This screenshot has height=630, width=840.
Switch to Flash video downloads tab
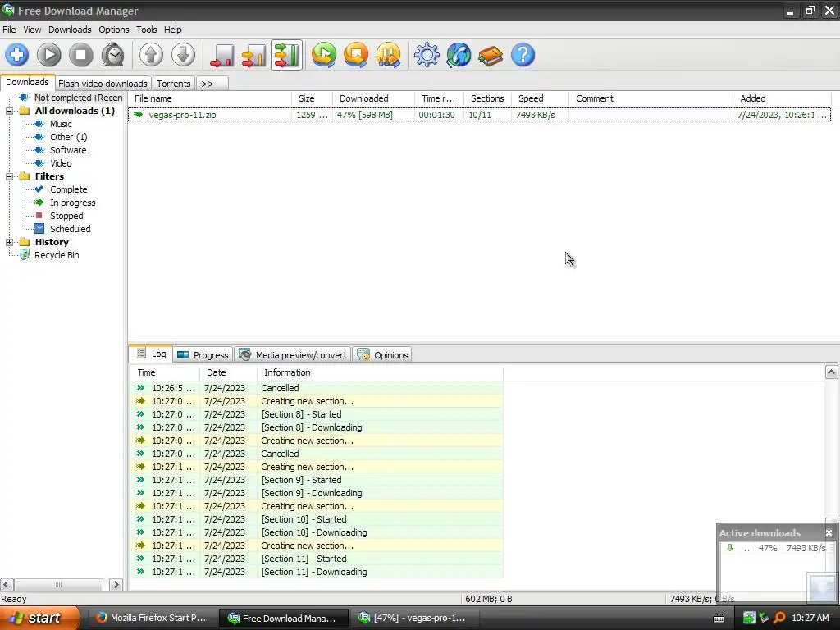click(103, 84)
